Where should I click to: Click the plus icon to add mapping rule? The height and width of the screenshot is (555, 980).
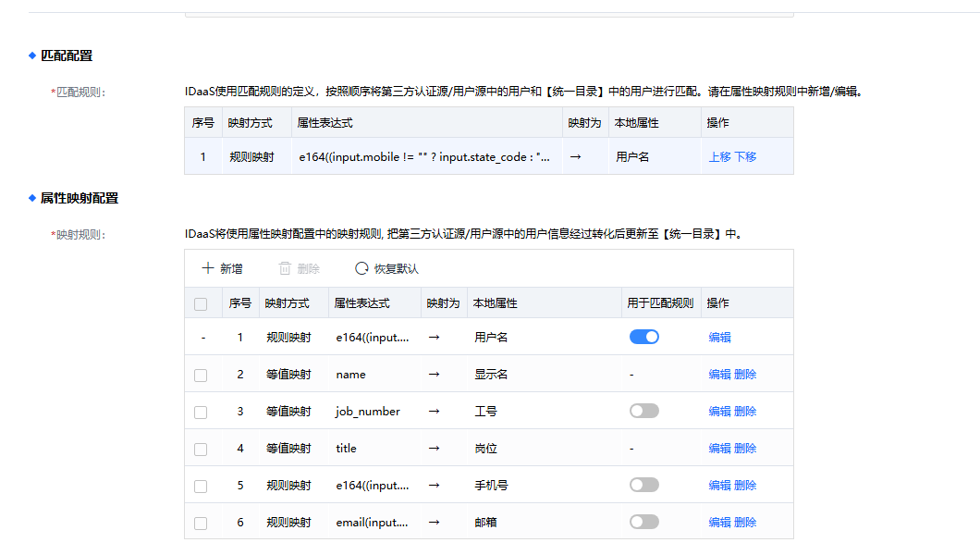(208, 268)
